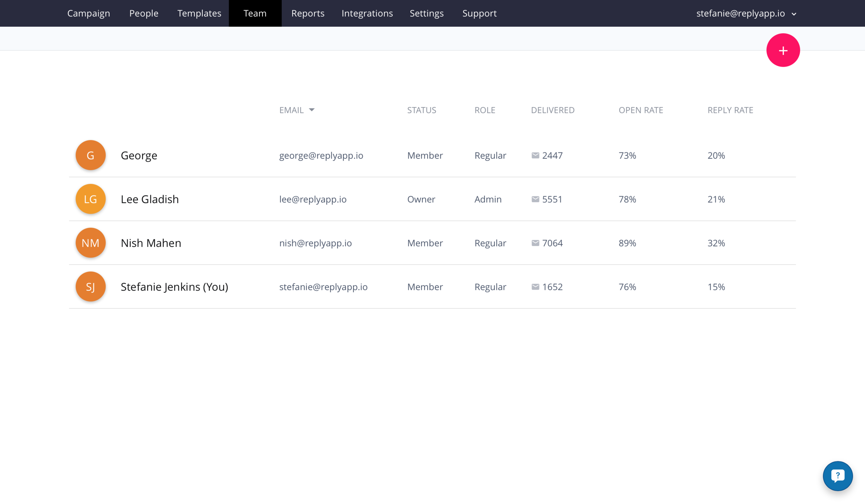This screenshot has height=504, width=865.
Task: Click envelope icon beside 1652
Action: pyautogui.click(x=535, y=287)
